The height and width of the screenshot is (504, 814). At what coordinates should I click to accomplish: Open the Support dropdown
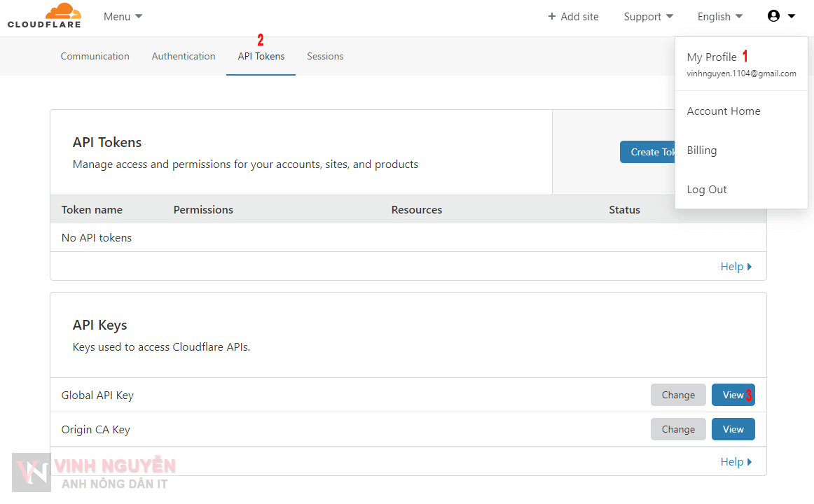[x=649, y=17]
